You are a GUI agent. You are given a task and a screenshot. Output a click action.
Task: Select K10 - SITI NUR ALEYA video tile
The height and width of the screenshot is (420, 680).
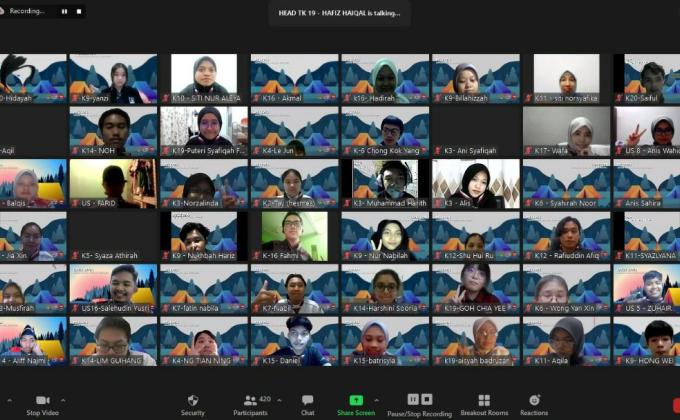(x=204, y=78)
